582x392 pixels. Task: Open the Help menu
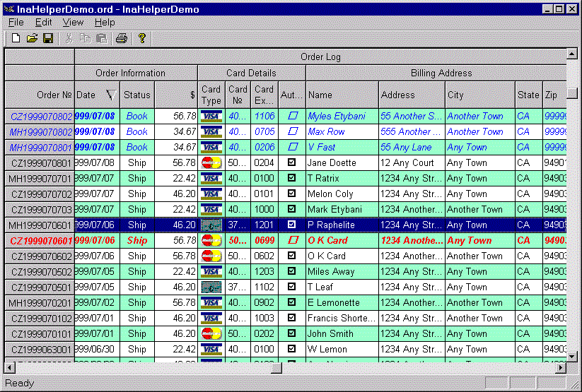(x=105, y=23)
